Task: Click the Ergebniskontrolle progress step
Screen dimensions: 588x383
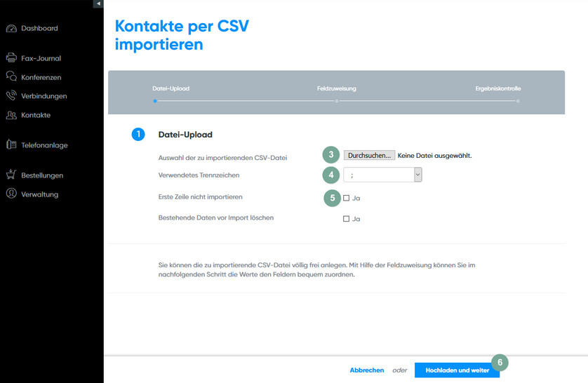Action: pos(498,88)
